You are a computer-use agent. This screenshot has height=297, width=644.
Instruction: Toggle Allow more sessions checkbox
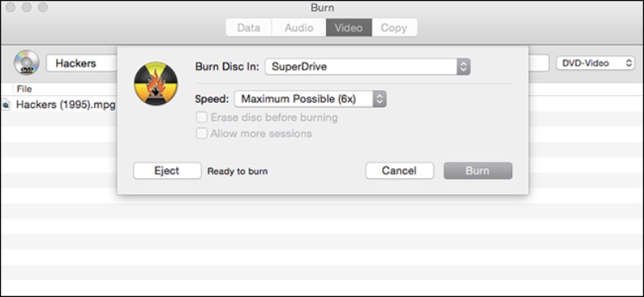pos(201,134)
